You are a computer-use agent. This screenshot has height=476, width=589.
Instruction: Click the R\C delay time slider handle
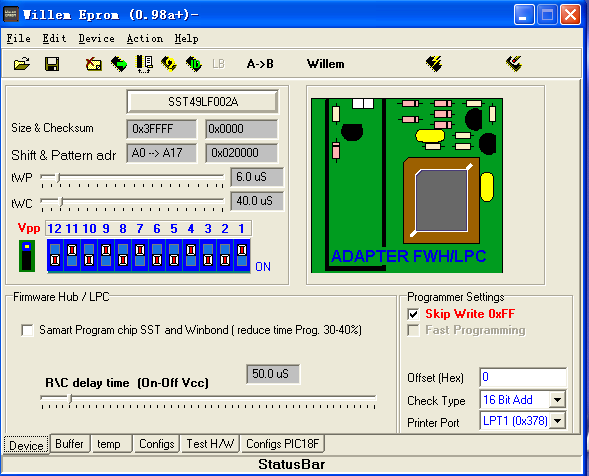70,398
